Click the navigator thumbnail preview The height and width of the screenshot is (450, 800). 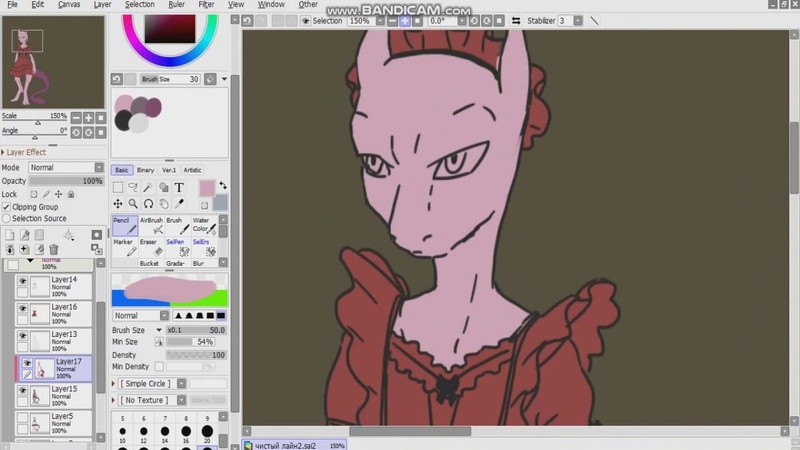coord(53,62)
